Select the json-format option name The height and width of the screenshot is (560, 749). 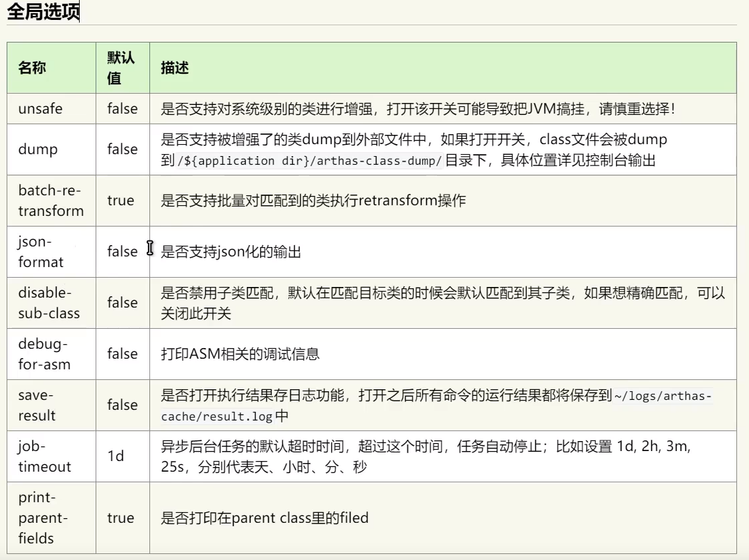coord(41,252)
